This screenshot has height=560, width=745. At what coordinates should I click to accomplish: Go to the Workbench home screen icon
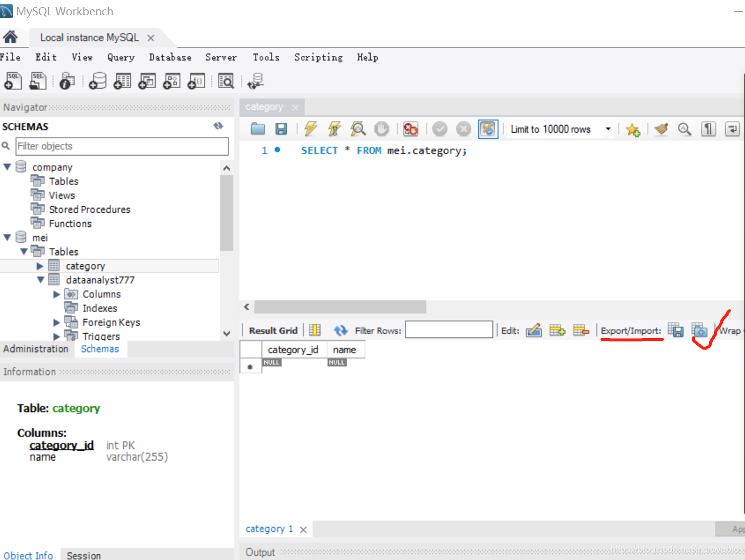click(10, 37)
